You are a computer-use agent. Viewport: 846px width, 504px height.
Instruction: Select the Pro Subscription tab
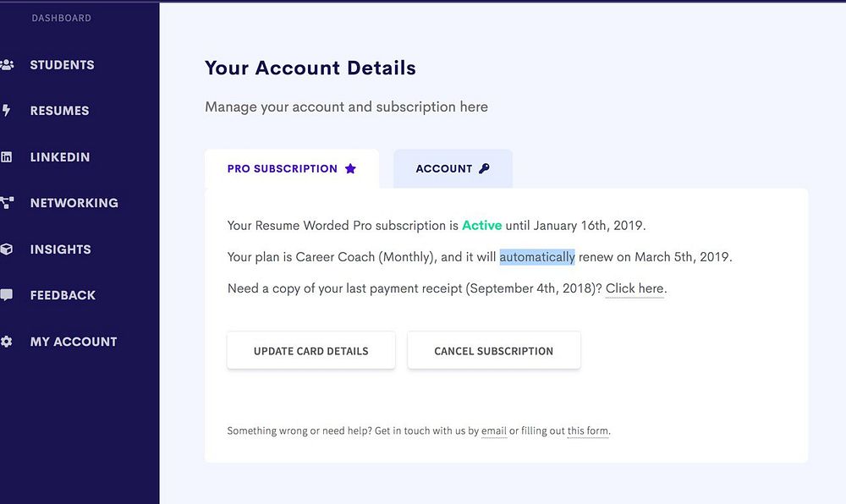click(291, 169)
